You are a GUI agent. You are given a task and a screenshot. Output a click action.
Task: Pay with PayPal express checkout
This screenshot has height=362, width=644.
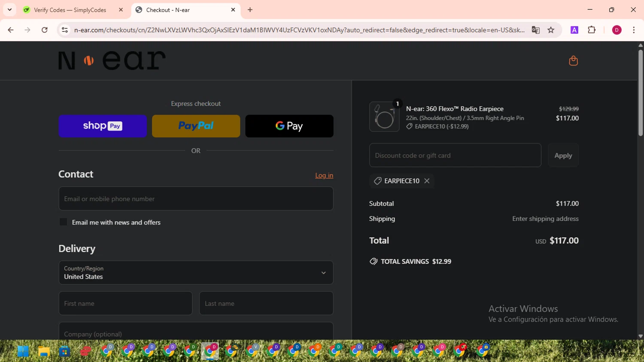(x=196, y=126)
